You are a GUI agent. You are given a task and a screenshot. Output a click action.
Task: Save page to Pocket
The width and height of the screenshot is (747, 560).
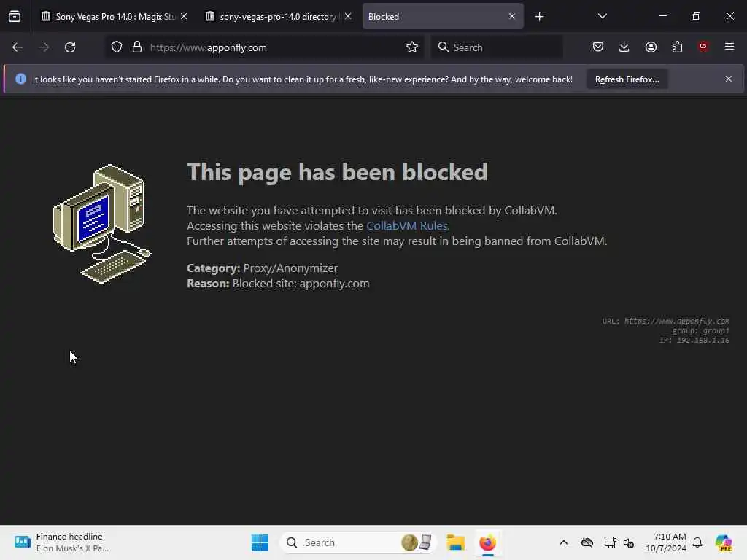(x=598, y=47)
